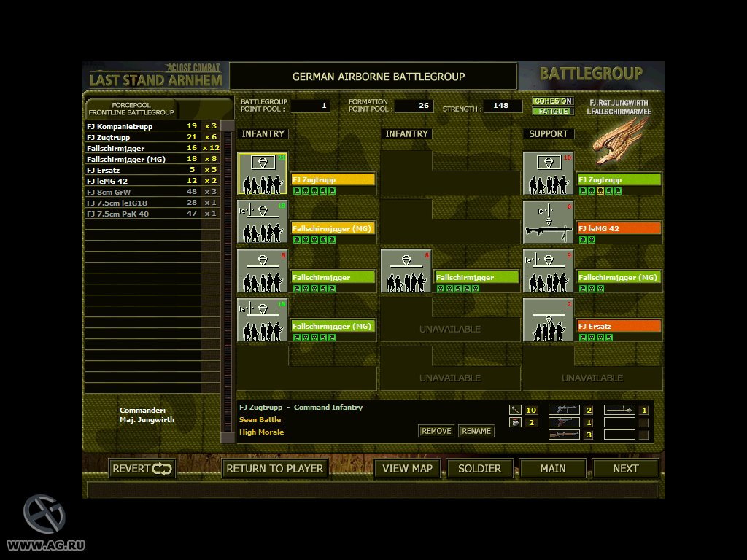
Task: Click the pistol weapon icon
Action: tap(563, 422)
